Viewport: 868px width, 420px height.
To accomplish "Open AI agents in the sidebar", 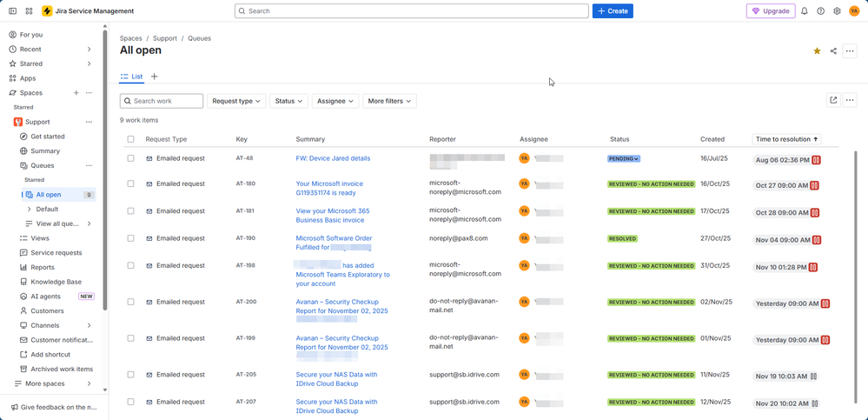I will 46,297.
